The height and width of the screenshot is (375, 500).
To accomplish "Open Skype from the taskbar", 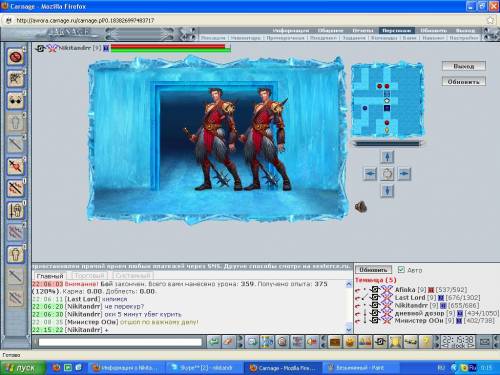I will pos(204,368).
